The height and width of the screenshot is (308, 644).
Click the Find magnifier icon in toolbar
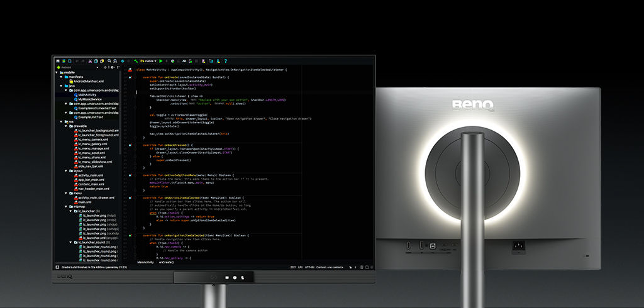click(x=109, y=61)
